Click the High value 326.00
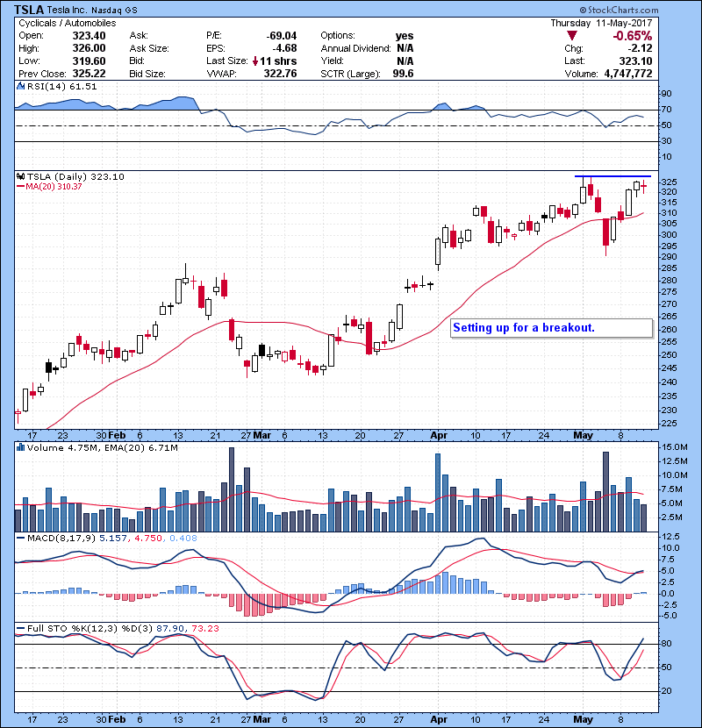The width and height of the screenshot is (702, 728). coord(89,48)
